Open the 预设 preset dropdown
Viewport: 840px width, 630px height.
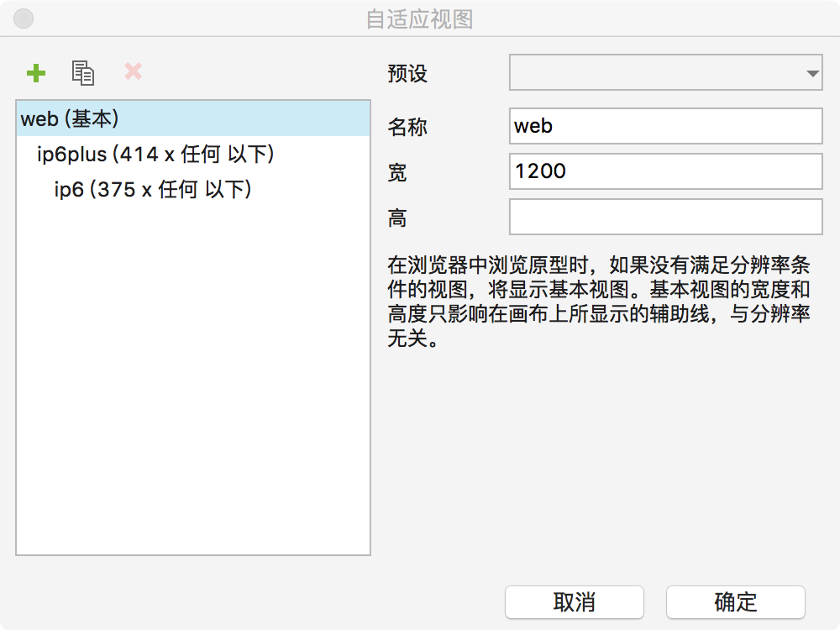pyautogui.click(x=666, y=72)
